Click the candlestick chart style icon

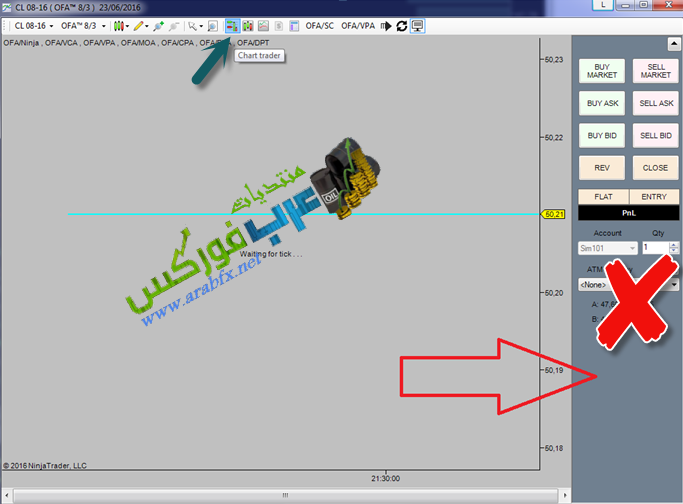[118, 26]
